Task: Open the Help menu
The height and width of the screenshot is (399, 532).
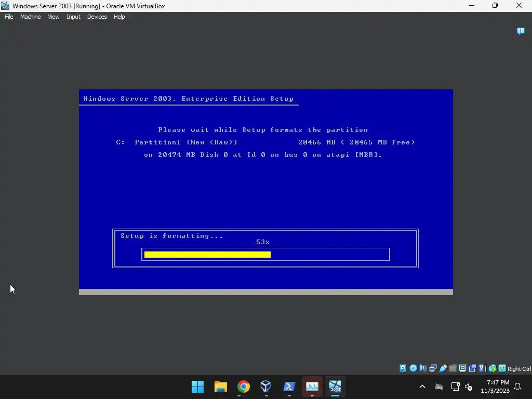Action: (119, 17)
